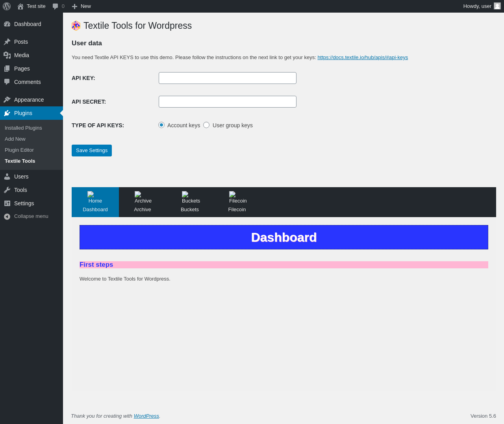Click the Account keys label text
The width and height of the screenshot is (504, 424).
coord(184,125)
